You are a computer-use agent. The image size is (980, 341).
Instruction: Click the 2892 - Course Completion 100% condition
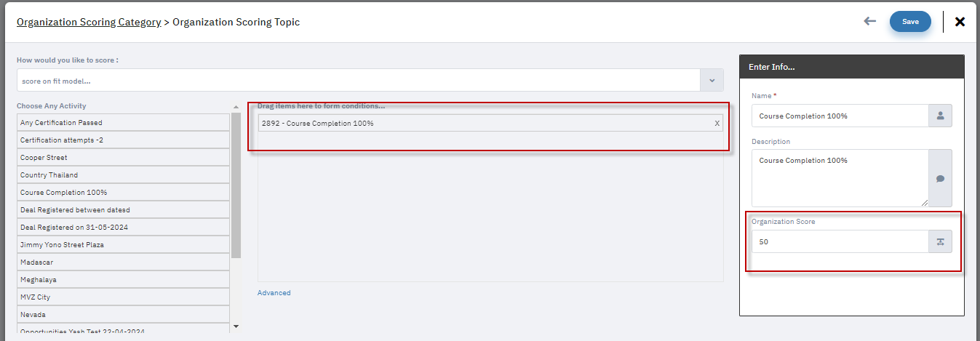tap(490, 123)
